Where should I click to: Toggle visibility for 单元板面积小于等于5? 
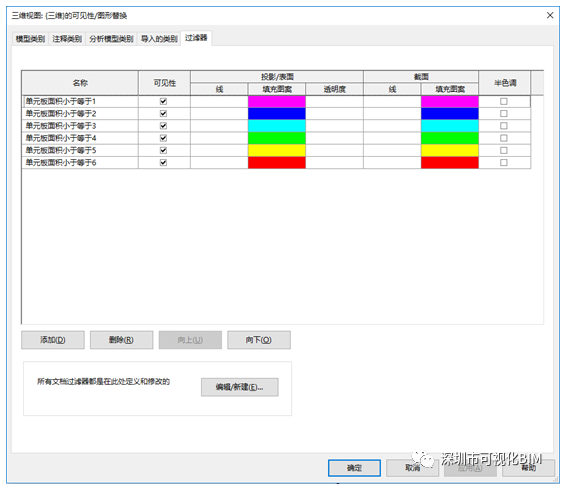(164, 151)
